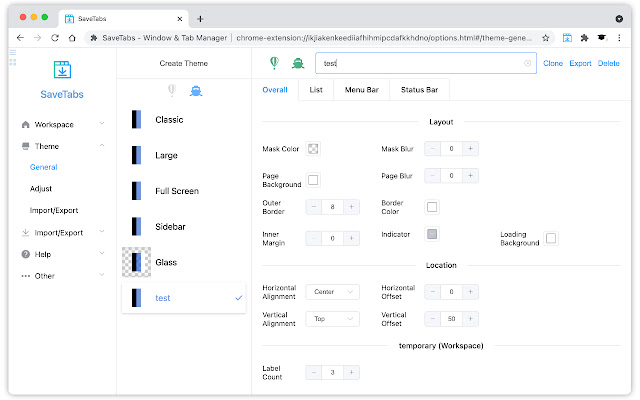Open the Chrome three-dot menu
This screenshot has height=400, width=640.
(619, 38)
